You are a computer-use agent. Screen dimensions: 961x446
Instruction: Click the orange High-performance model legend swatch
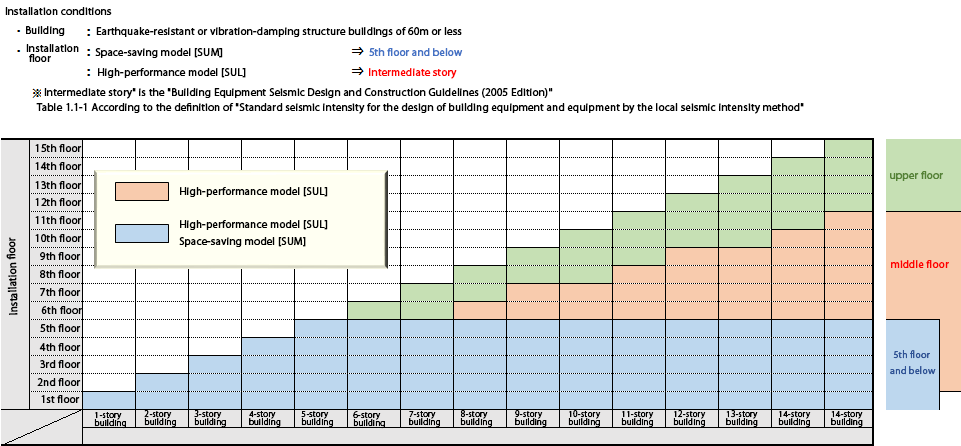pyautogui.click(x=141, y=192)
